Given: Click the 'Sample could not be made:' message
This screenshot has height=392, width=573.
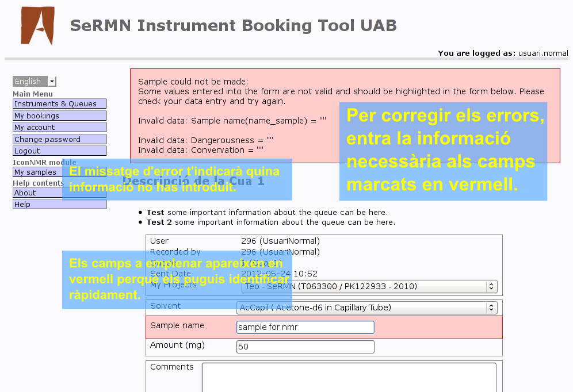Looking at the screenshot, I should click(x=193, y=82).
